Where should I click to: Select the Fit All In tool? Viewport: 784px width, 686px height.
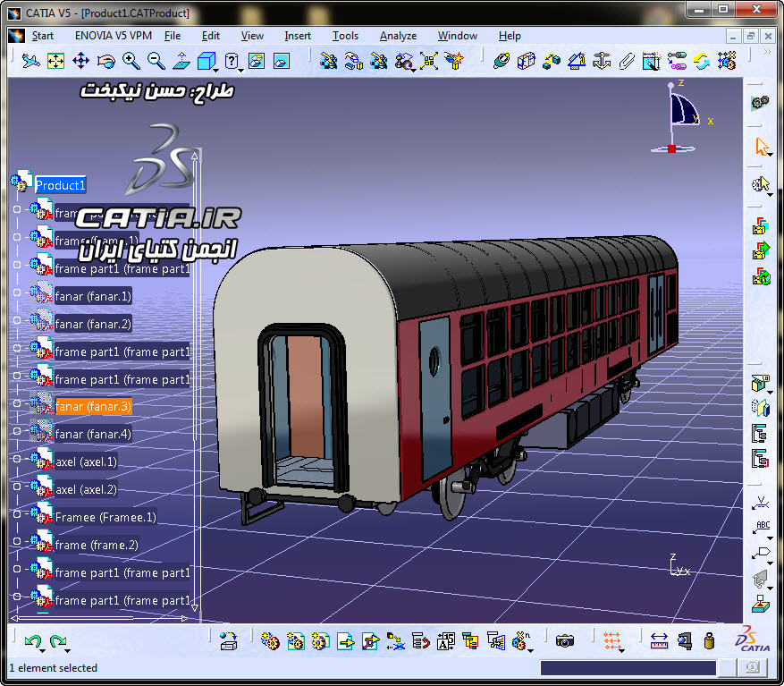click(55, 61)
